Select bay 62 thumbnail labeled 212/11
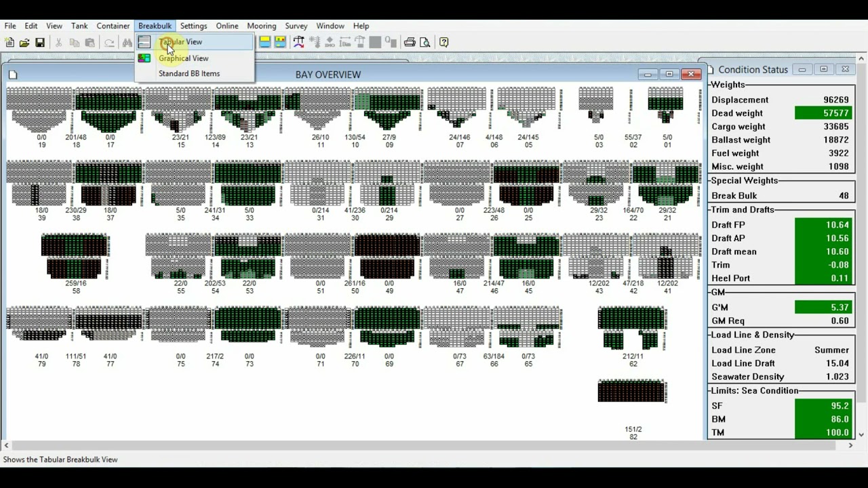Image resolution: width=868 pixels, height=488 pixels. (632, 329)
